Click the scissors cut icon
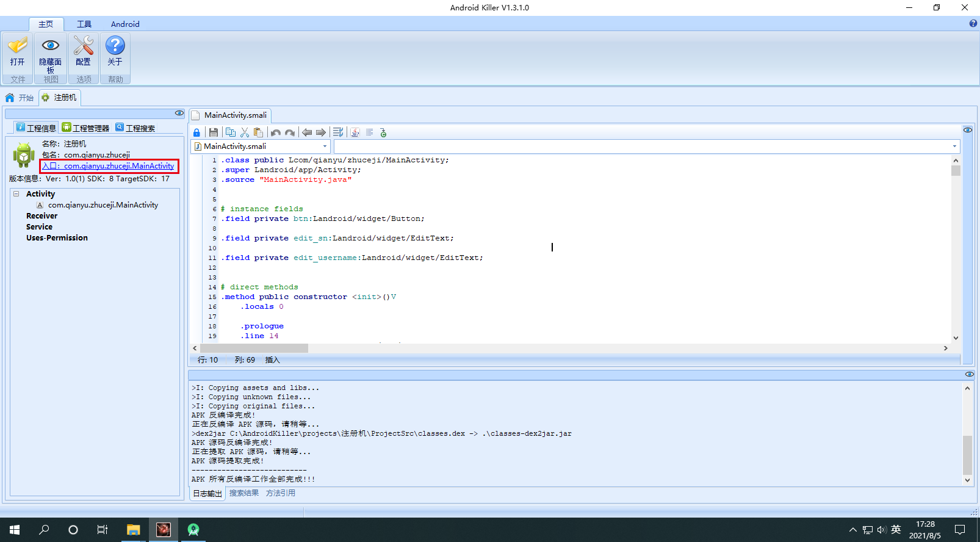This screenshot has height=542, width=980. click(245, 132)
